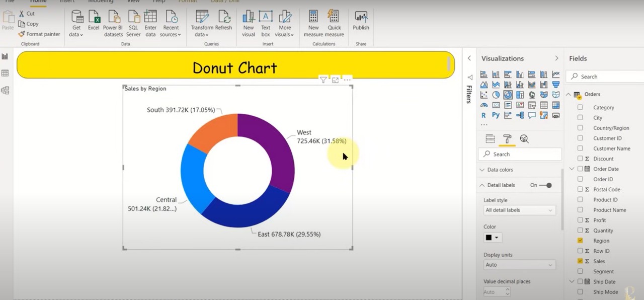Check the Profit field checkbox
This screenshot has width=644, height=300.
(580, 220)
